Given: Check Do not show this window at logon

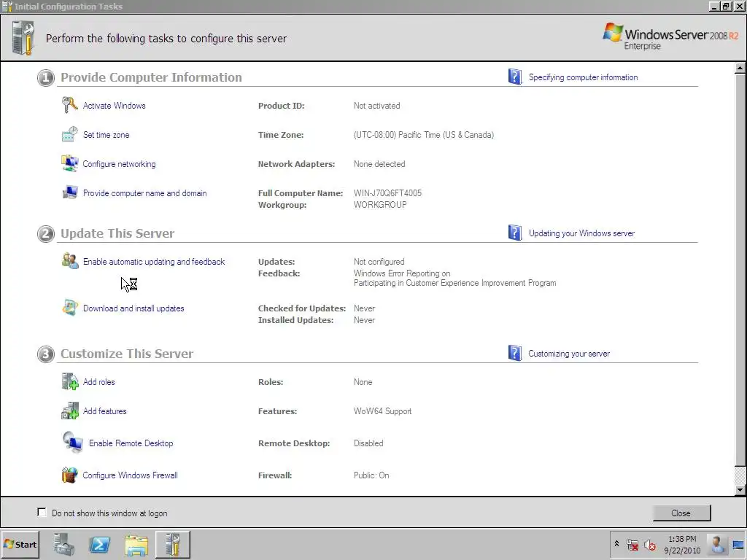Looking at the screenshot, I should pos(42,513).
